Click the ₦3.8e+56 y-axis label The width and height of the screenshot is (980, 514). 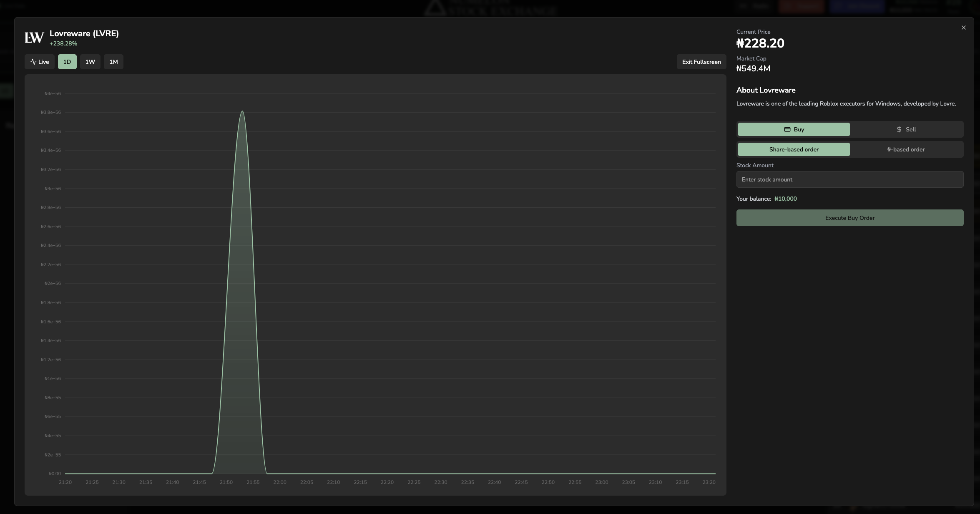pos(51,113)
